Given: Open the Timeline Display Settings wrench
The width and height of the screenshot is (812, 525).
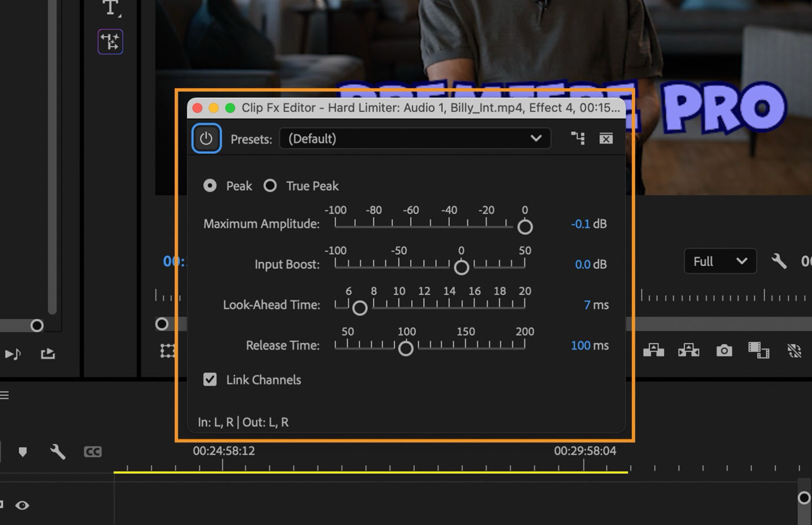Looking at the screenshot, I should point(57,451).
